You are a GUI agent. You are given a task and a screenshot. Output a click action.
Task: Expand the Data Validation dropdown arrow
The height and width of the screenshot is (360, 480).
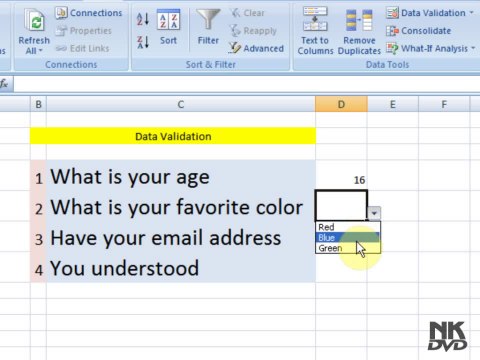point(472,13)
